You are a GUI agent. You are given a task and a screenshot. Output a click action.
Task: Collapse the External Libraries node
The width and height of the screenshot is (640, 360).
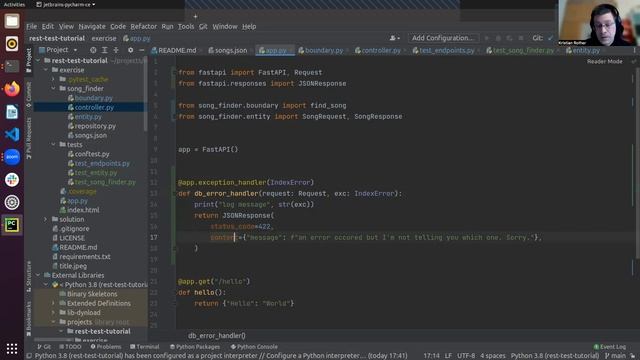point(38,275)
